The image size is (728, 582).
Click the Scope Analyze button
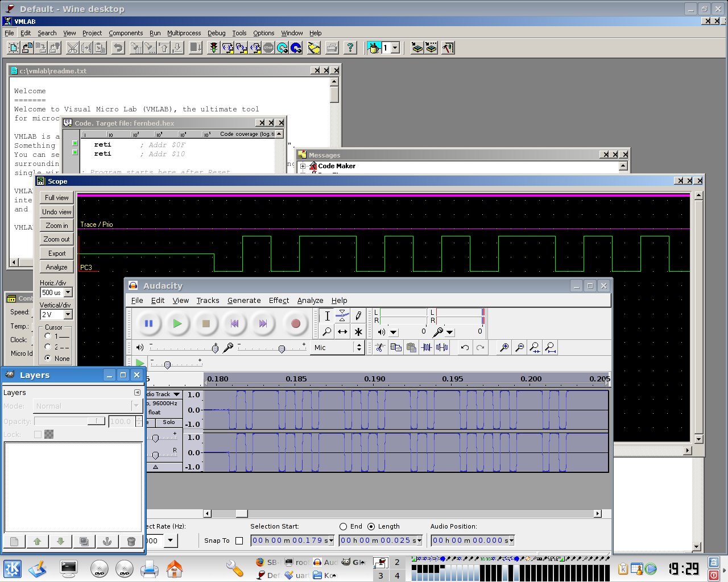[x=57, y=267]
